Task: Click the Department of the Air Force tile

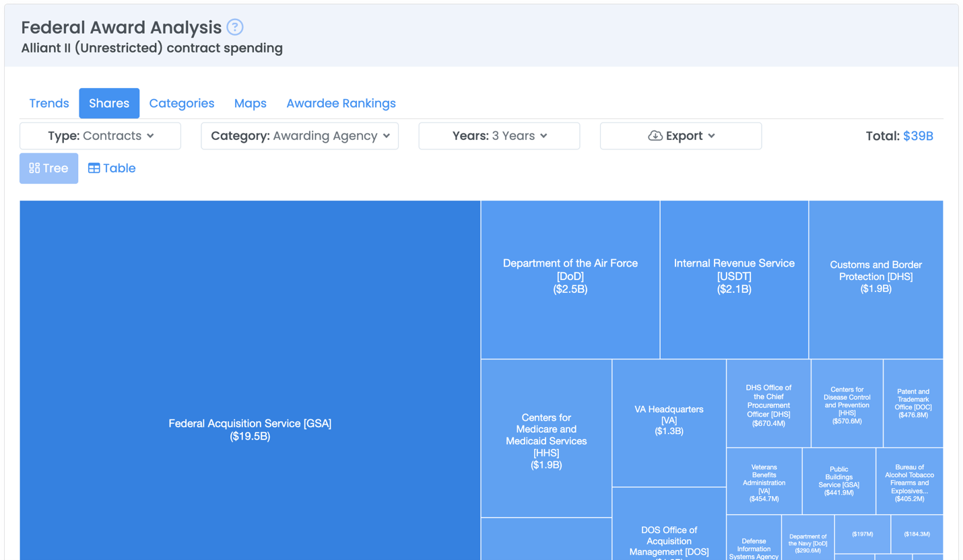Action: click(x=570, y=279)
